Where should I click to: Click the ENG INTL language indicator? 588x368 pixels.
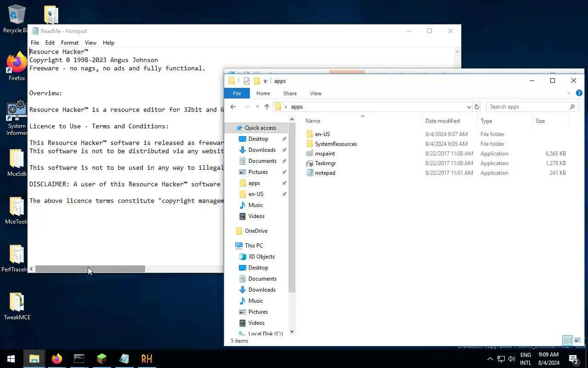pyautogui.click(x=526, y=359)
